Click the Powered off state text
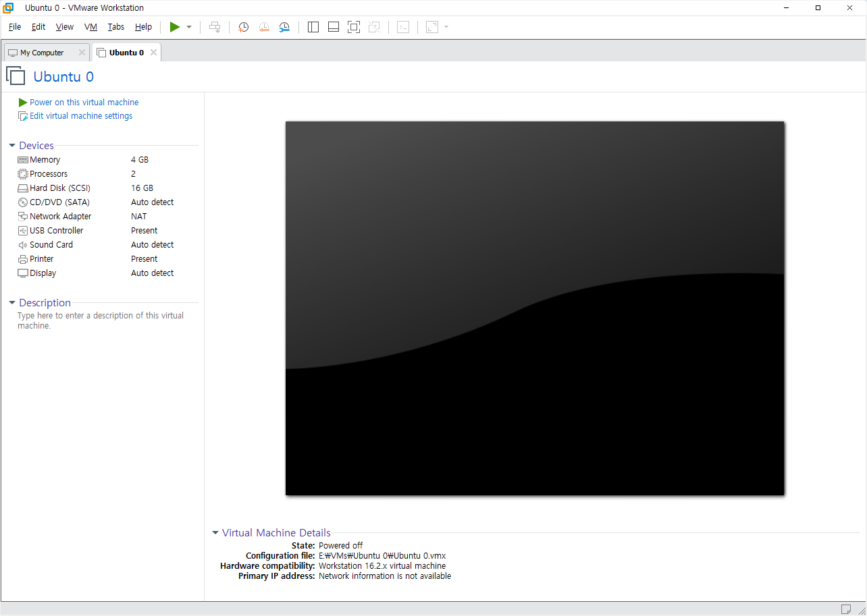 click(x=341, y=546)
